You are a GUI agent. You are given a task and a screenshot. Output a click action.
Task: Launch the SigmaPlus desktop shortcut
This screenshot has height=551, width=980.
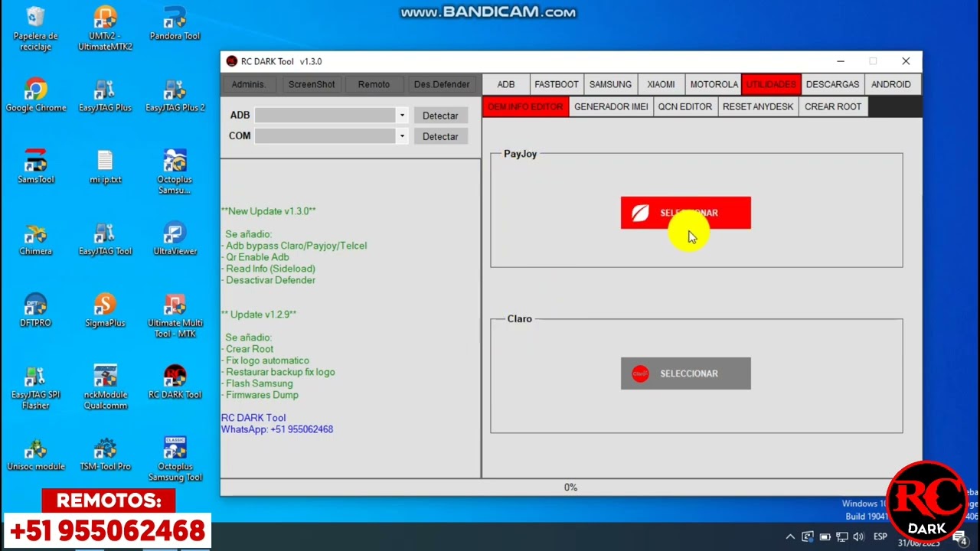(x=105, y=311)
